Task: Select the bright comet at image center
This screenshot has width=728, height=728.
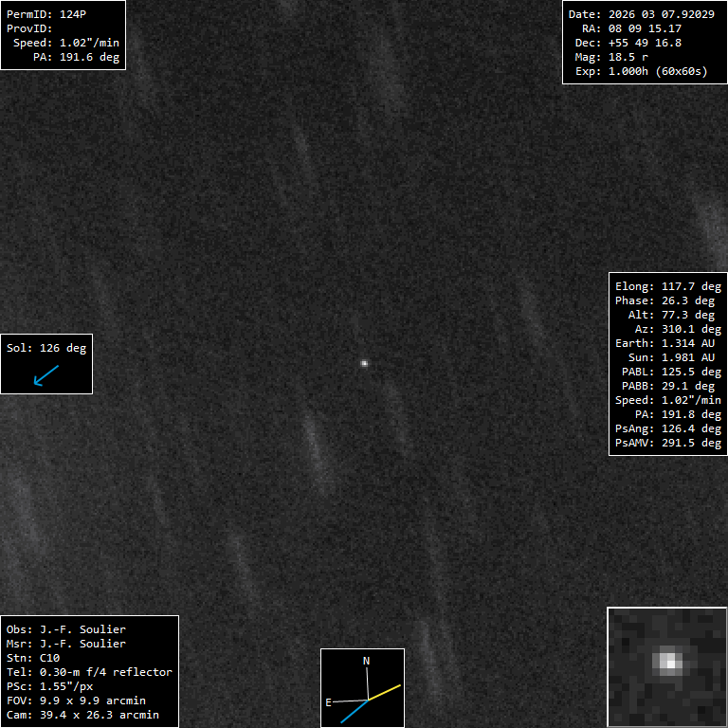Action: 364,362
